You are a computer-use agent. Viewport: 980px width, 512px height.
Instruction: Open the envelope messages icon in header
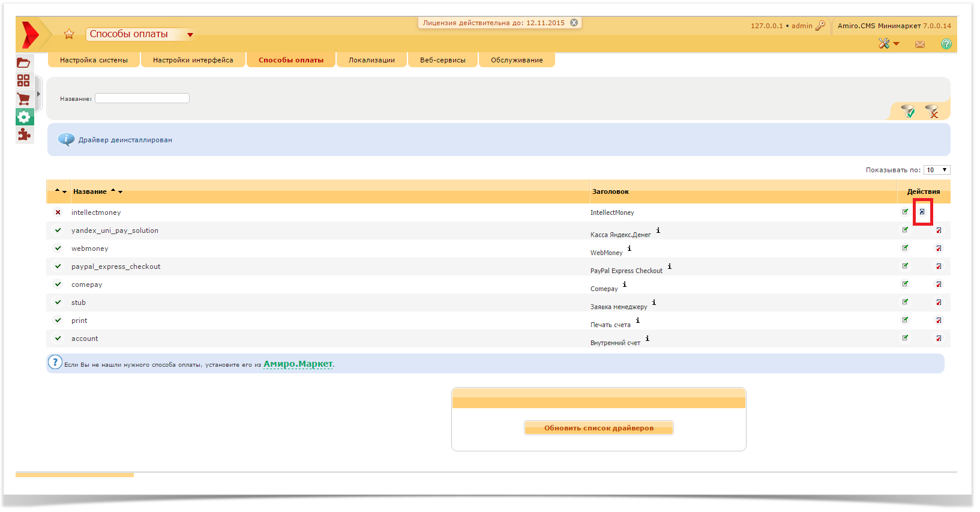coord(919,44)
